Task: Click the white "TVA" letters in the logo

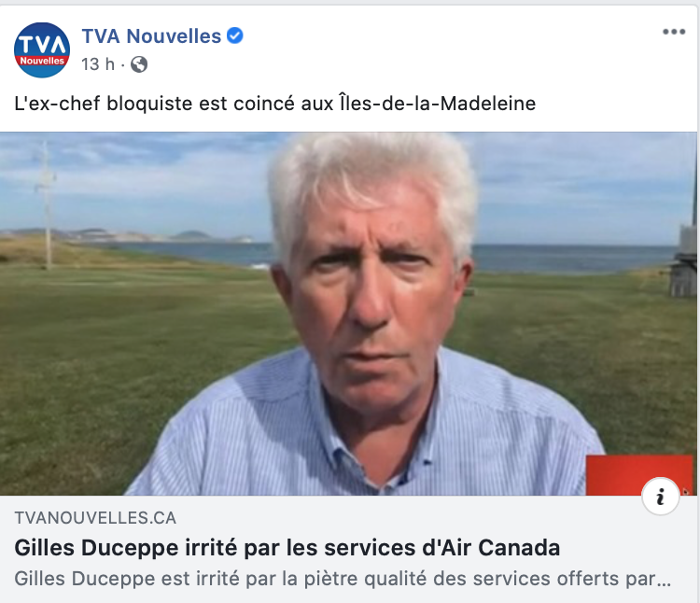Action: (42, 45)
